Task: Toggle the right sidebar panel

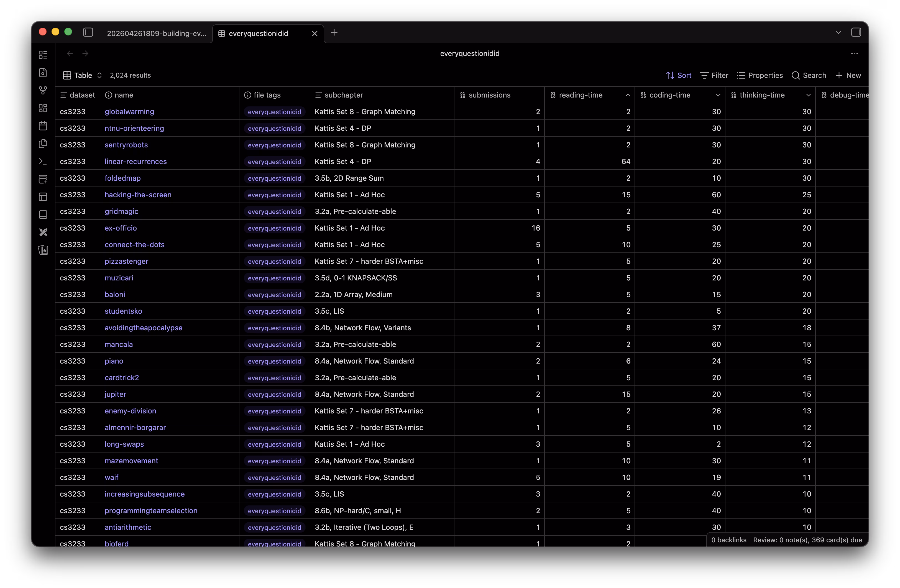Action: click(856, 32)
